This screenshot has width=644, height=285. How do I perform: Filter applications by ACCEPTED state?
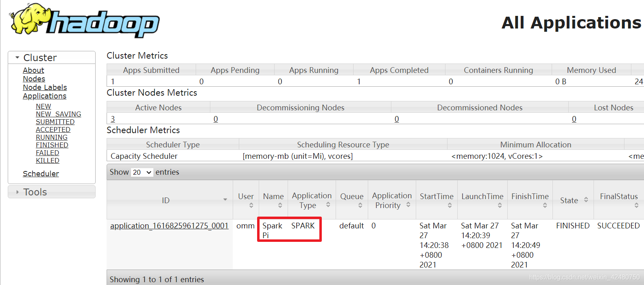53,129
